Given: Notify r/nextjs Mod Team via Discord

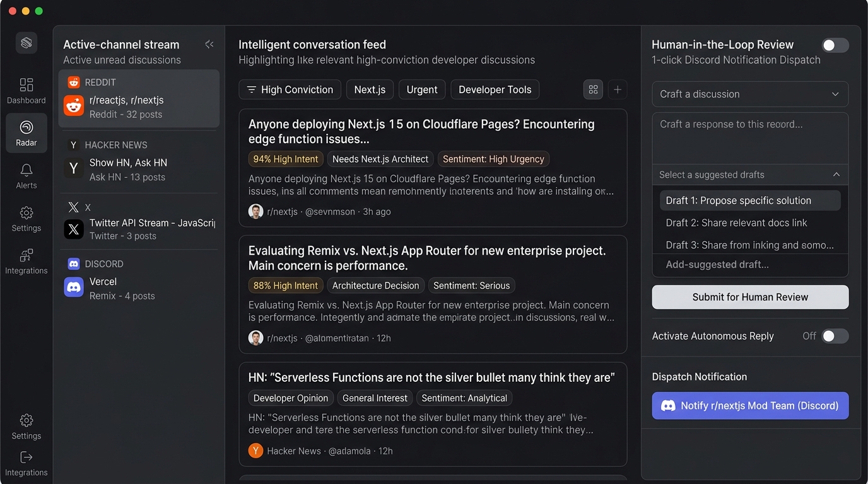Looking at the screenshot, I should [x=750, y=406].
